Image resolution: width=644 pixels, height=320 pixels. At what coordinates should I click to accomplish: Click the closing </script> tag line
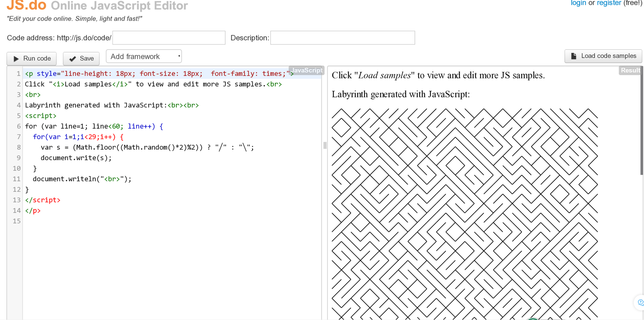point(43,200)
